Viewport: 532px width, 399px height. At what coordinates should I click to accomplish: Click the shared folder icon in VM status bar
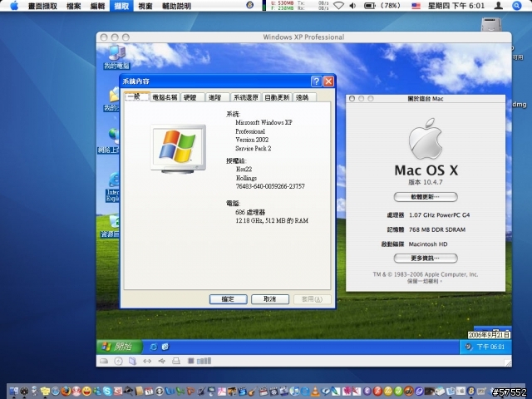tap(132, 361)
